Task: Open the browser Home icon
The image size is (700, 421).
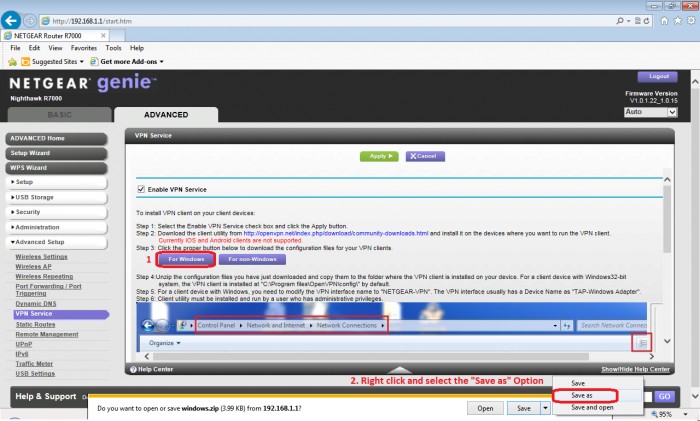Action: [x=664, y=21]
